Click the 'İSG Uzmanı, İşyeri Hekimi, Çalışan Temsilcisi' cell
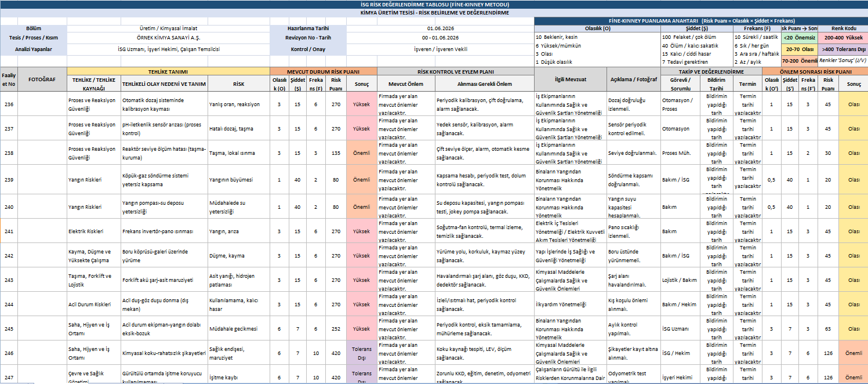868x384 pixels. [x=169, y=49]
